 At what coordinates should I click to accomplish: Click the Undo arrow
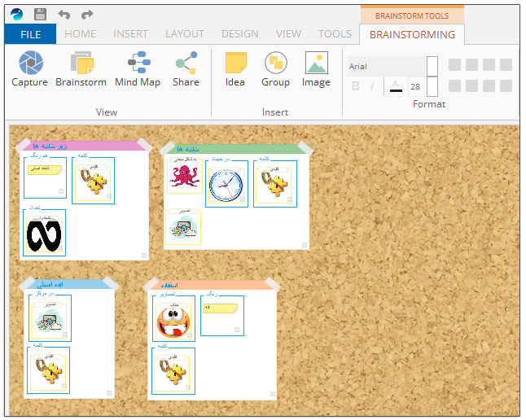(64, 15)
